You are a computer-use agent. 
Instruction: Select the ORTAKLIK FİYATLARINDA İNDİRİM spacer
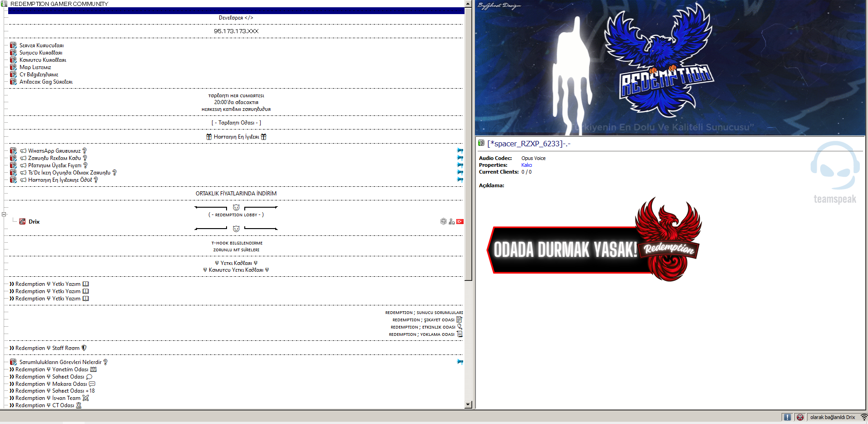(x=236, y=194)
